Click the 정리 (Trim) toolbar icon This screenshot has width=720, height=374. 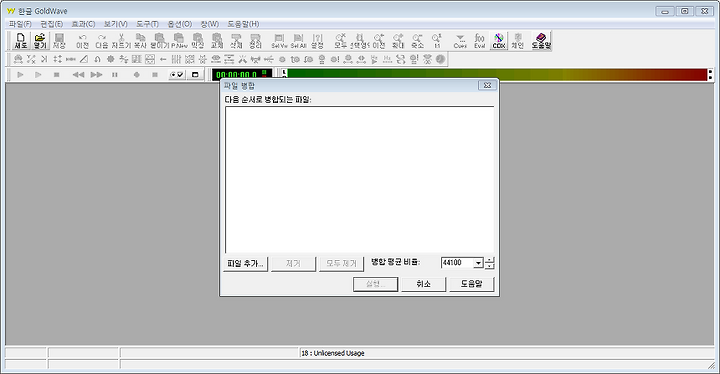pyautogui.click(x=255, y=40)
